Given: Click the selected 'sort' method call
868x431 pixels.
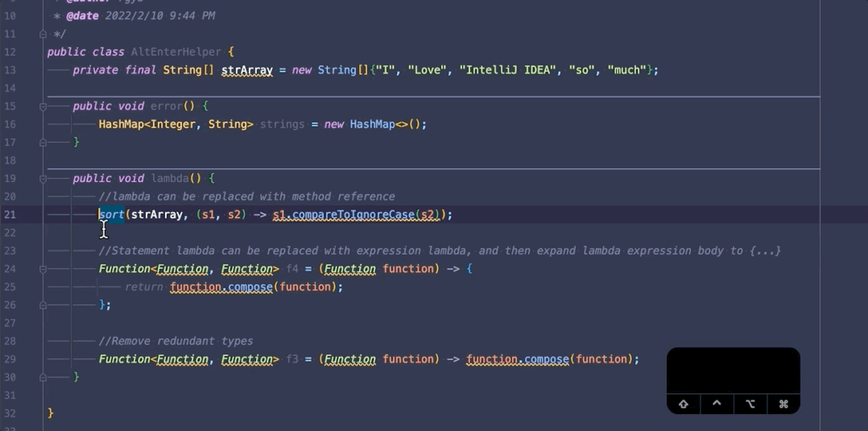Looking at the screenshot, I should [x=111, y=214].
